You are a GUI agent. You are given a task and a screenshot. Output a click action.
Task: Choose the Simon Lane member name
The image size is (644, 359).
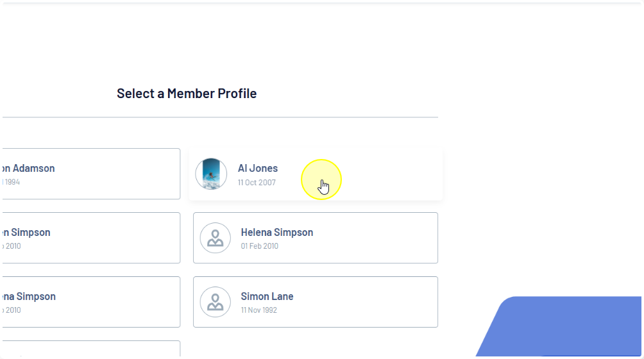pos(267,296)
